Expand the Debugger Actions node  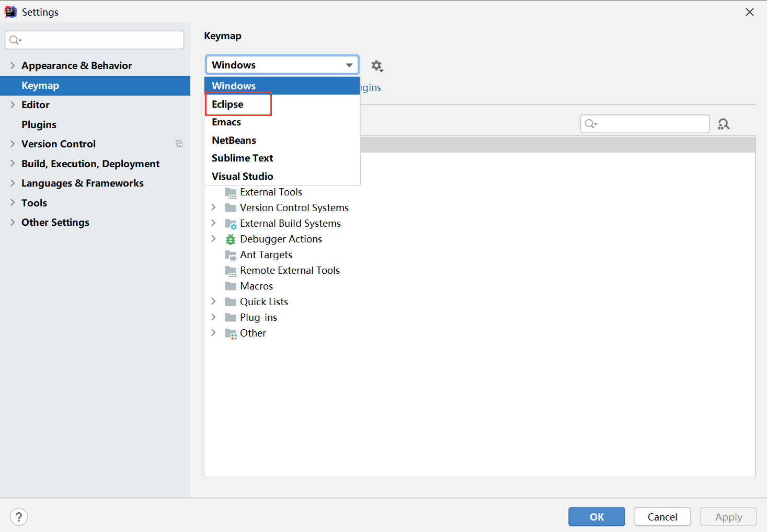tap(213, 239)
